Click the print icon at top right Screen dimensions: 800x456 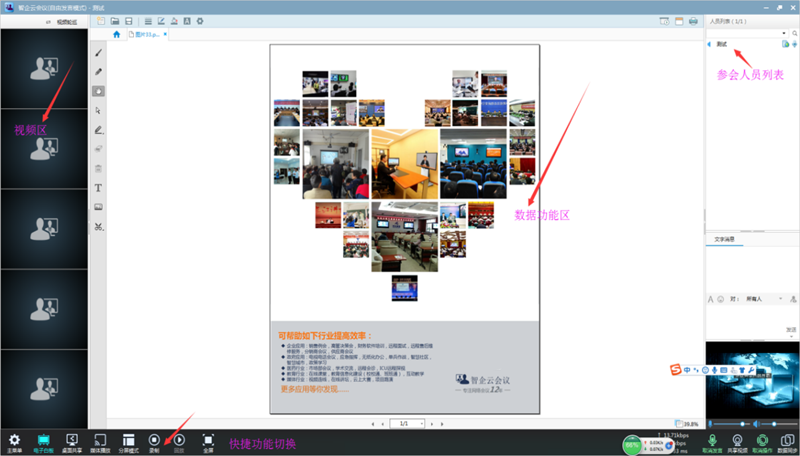tap(693, 21)
